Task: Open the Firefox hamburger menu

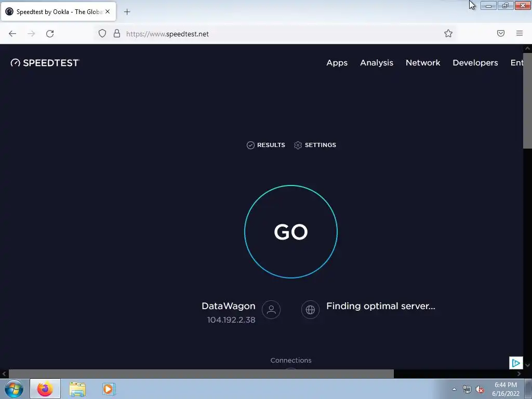Action: pos(520,33)
